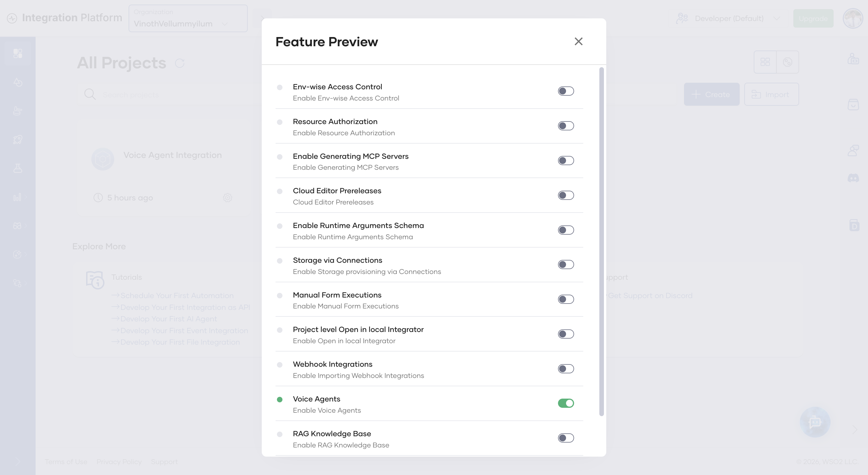The height and width of the screenshot is (475, 868).
Task: Expand the bar chart sidebar item
Action: (18, 197)
